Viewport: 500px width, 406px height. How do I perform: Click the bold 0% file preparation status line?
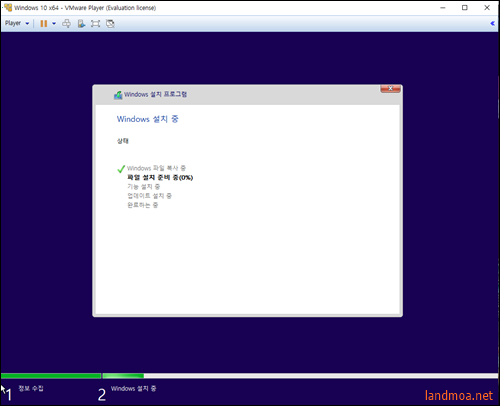click(x=160, y=177)
